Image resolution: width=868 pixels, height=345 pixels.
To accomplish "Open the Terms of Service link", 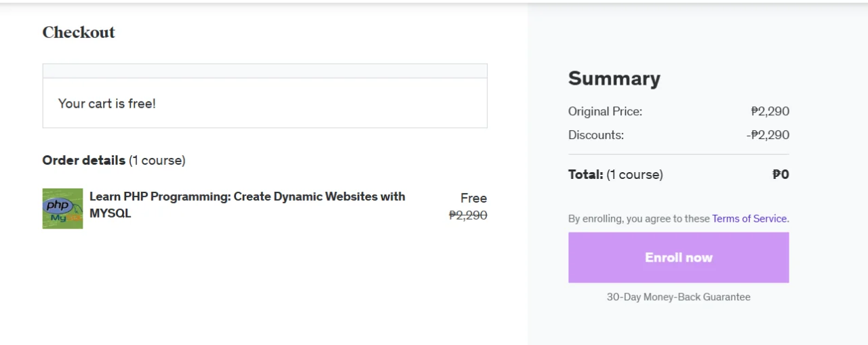I will 749,219.
